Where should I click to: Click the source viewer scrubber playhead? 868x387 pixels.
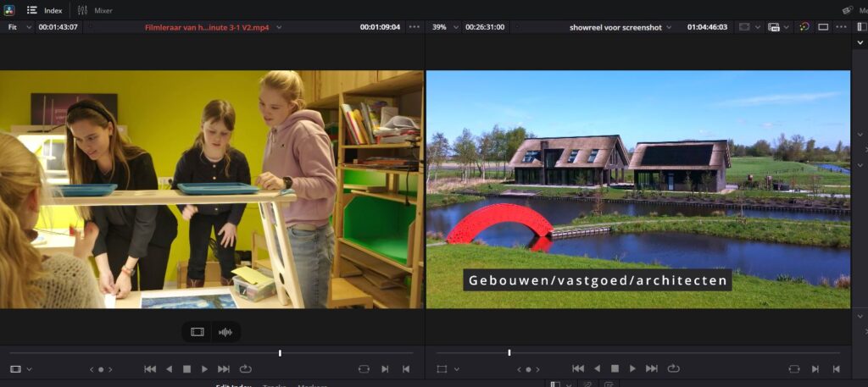coord(280,353)
